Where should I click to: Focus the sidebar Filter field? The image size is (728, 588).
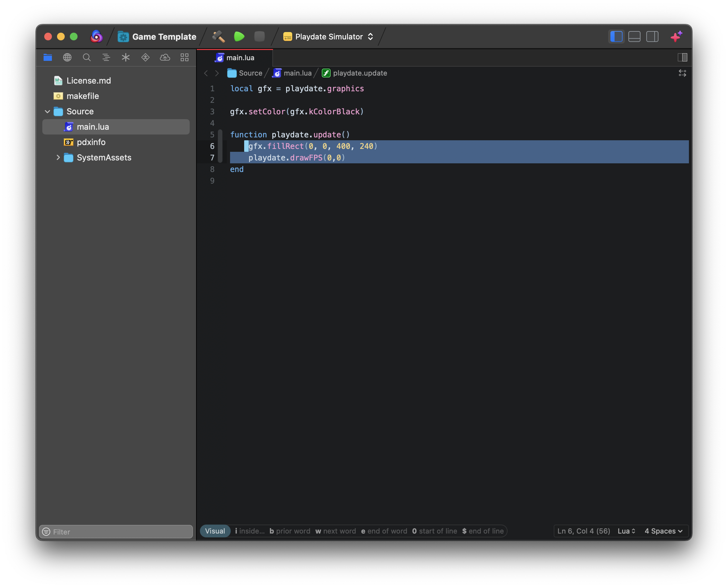click(116, 532)
